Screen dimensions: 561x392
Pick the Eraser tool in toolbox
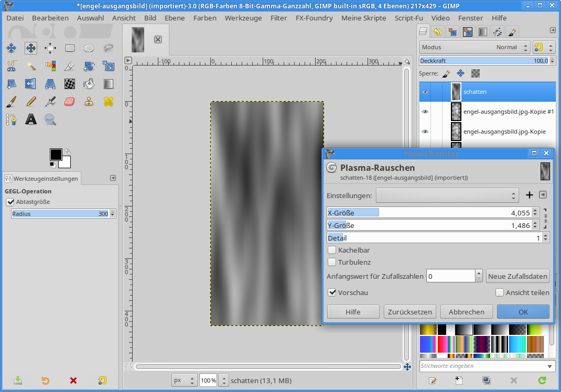(70, 102)
